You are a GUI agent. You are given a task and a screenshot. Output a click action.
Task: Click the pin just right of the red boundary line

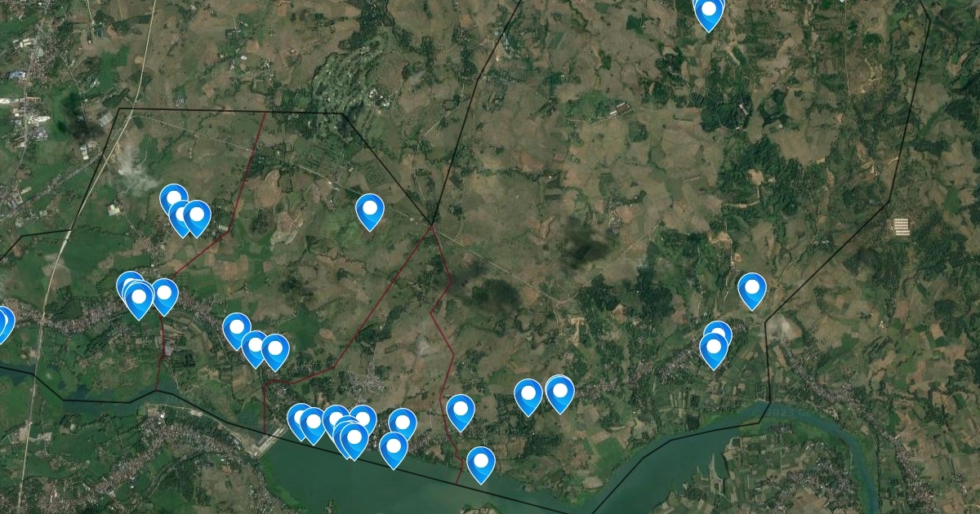(461, 412)
